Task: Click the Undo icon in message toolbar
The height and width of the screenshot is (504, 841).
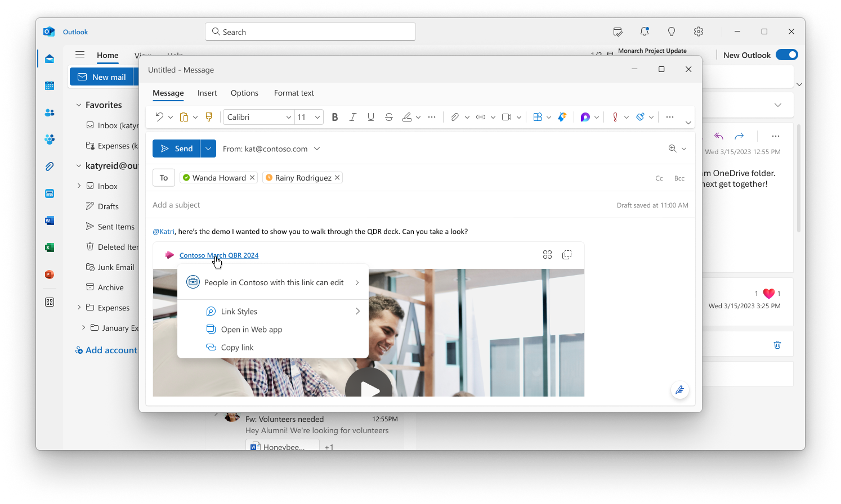Action: point(159,117)
